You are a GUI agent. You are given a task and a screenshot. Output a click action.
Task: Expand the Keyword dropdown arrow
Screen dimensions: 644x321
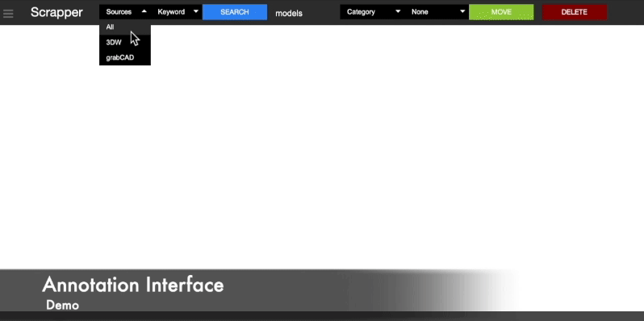(196, 11)
